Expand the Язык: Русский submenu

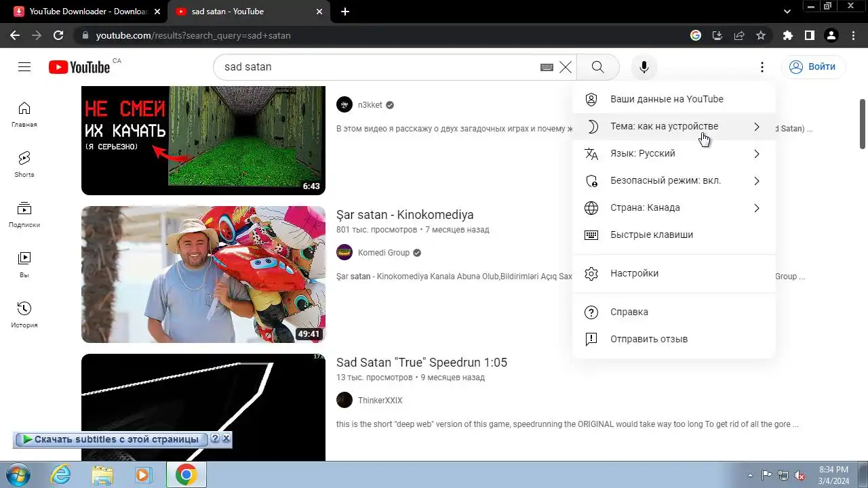(x=673, y=153)
